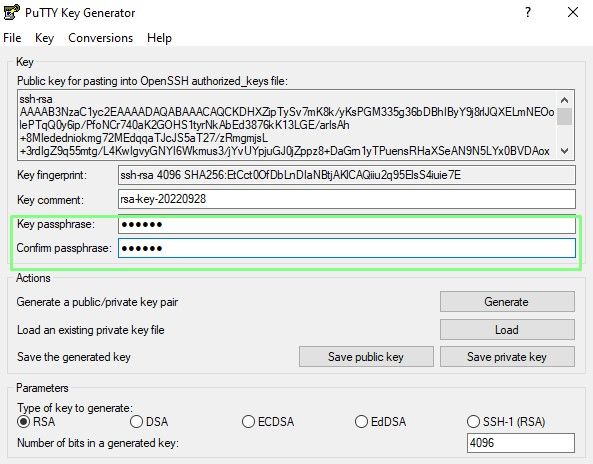Close the PuTTY Key Generator window
This screenshot has height=464, width=593.
tap(573, 12)
